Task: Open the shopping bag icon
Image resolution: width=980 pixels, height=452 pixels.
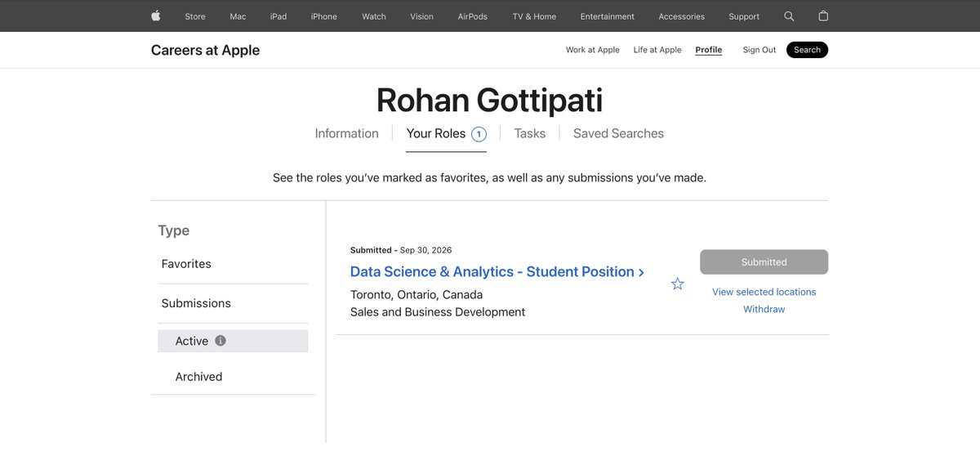Action: point(823,16)
